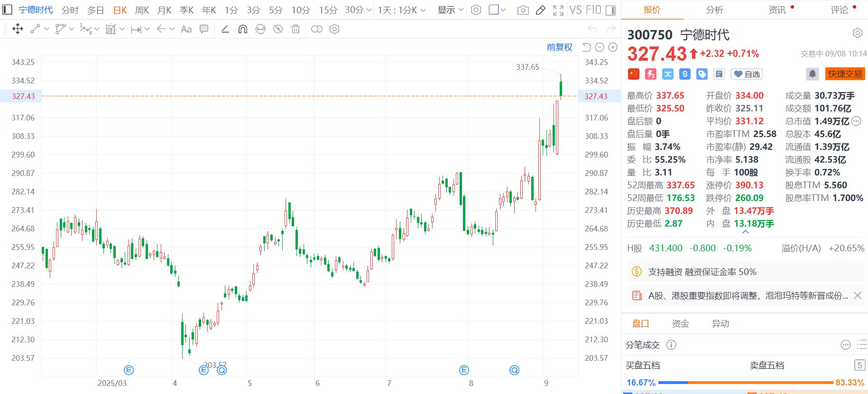Expand polygon tool options arrow
Image resolution: width=868 pixels, height=394 pixels.
point(72,29)
